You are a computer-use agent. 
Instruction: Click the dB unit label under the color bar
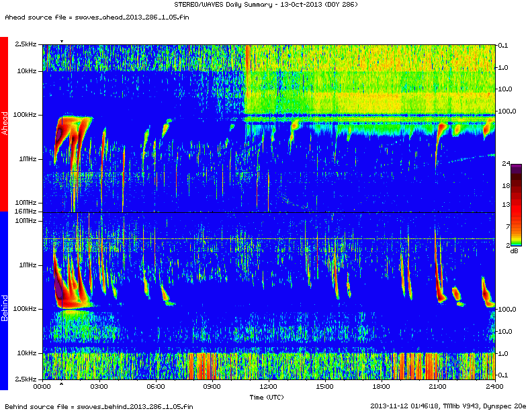point(514,250)
